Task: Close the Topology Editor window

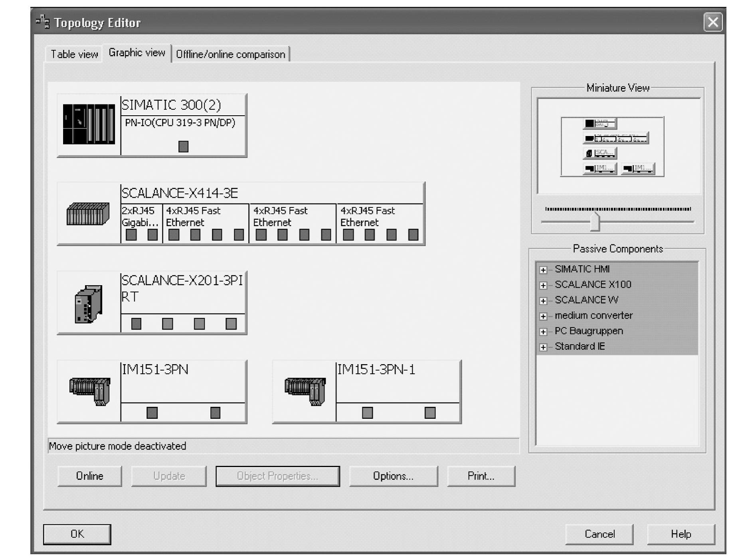Action: click(x=713, y=22)
